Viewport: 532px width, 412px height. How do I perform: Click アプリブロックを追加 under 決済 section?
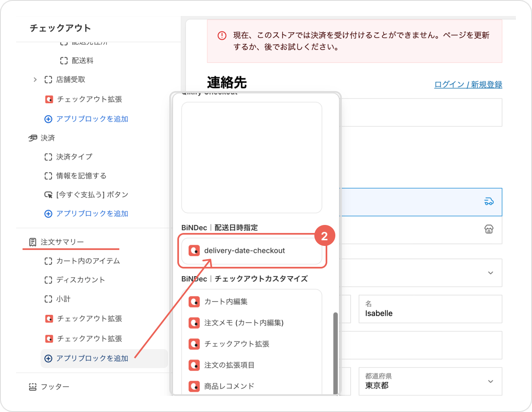pos(92,214)
